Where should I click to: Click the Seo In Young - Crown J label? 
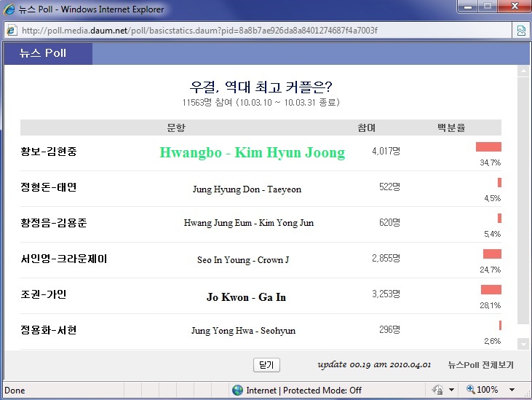243,260
